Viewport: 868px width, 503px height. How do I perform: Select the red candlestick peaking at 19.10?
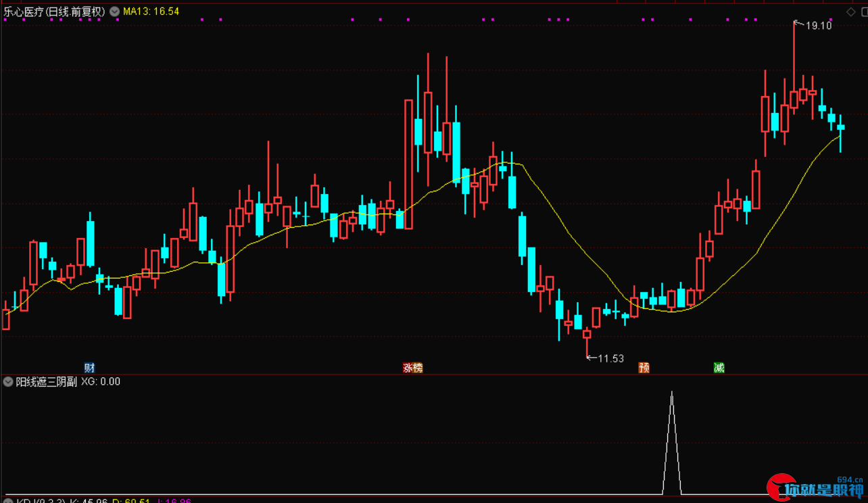pos(794,99)
